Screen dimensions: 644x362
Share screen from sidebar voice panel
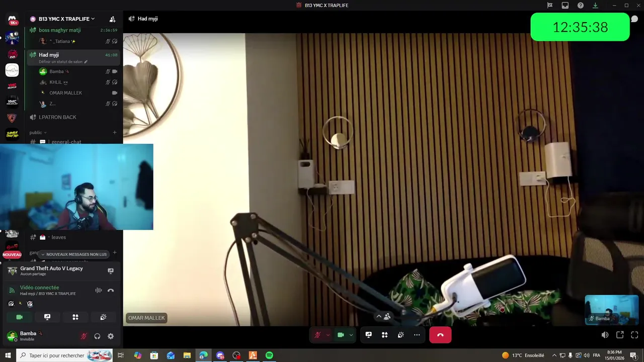47,317
